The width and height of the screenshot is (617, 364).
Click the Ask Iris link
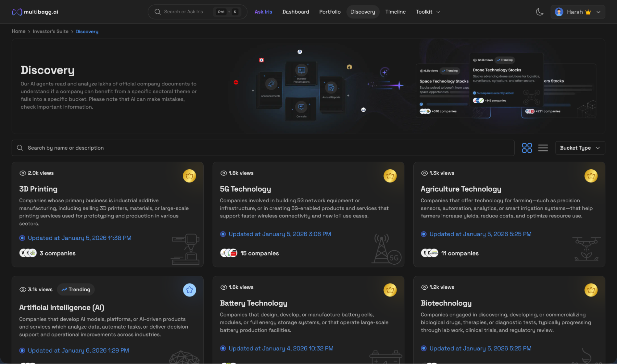[263, 12]
